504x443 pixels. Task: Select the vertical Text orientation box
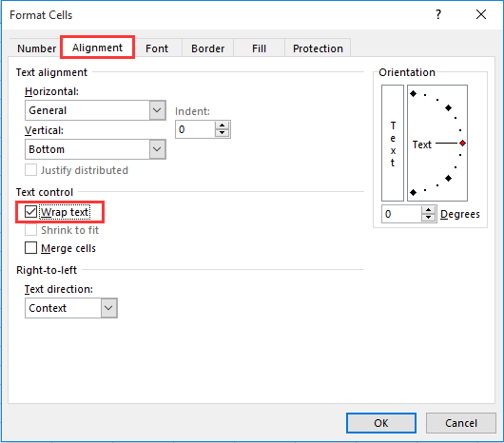pos(393,143)
